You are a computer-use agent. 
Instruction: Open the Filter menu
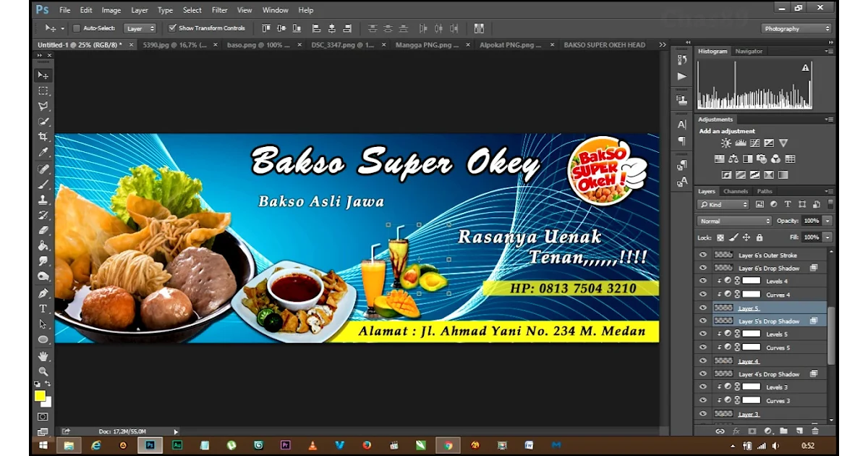click(220, 10)
